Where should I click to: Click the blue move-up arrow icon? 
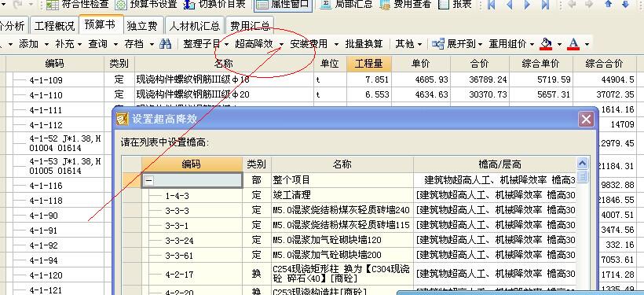tap(609, 4)
